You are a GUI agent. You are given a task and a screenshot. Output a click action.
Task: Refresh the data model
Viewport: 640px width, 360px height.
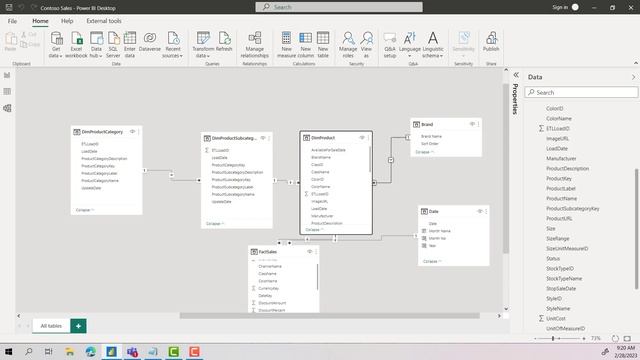224,42
